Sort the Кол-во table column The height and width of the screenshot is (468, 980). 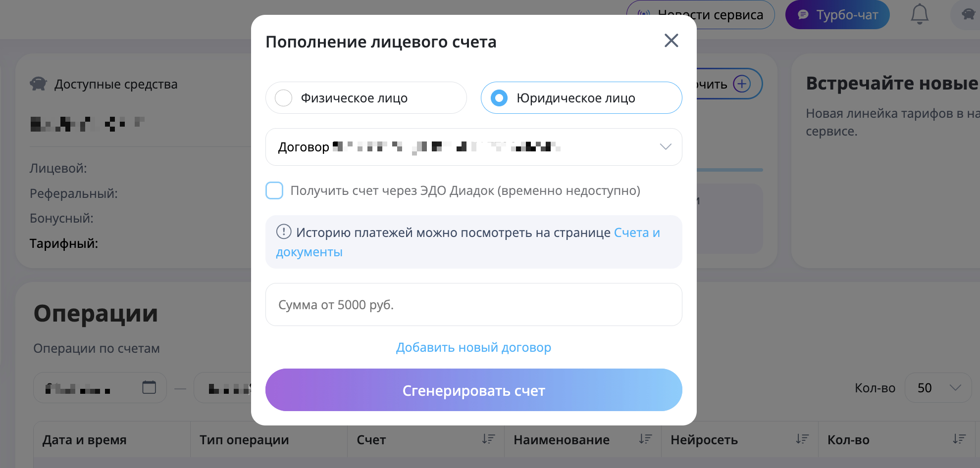click(959, 438)
